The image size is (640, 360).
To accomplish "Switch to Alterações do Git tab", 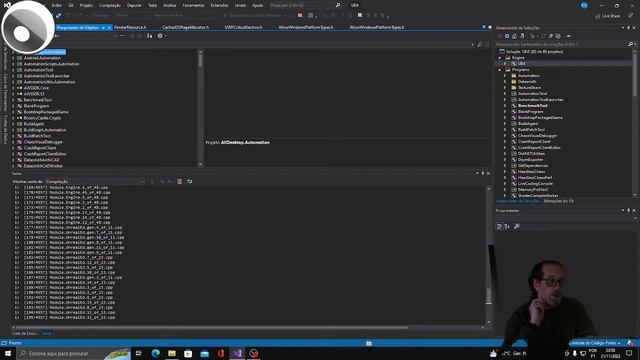I will 559,201.
